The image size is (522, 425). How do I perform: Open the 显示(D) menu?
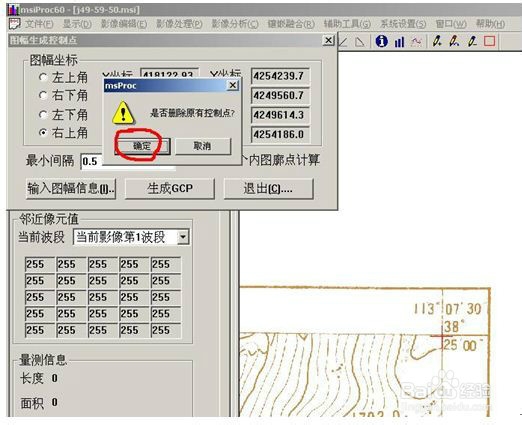click(77, 24)
